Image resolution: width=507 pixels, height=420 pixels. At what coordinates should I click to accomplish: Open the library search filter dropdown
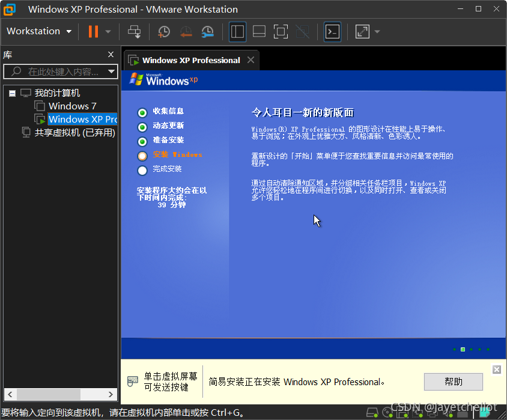click(x=112, y=72)
